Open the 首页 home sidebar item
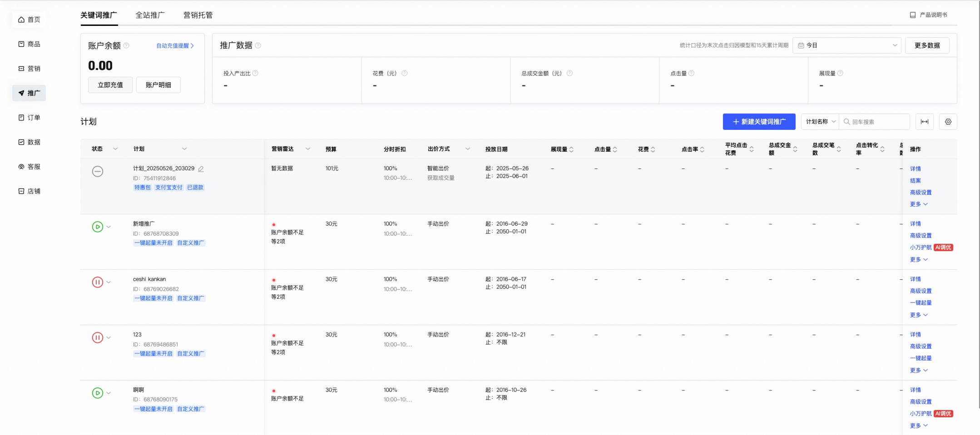Image resolution: width=980 pixels, height=435 pixels. 29,20
